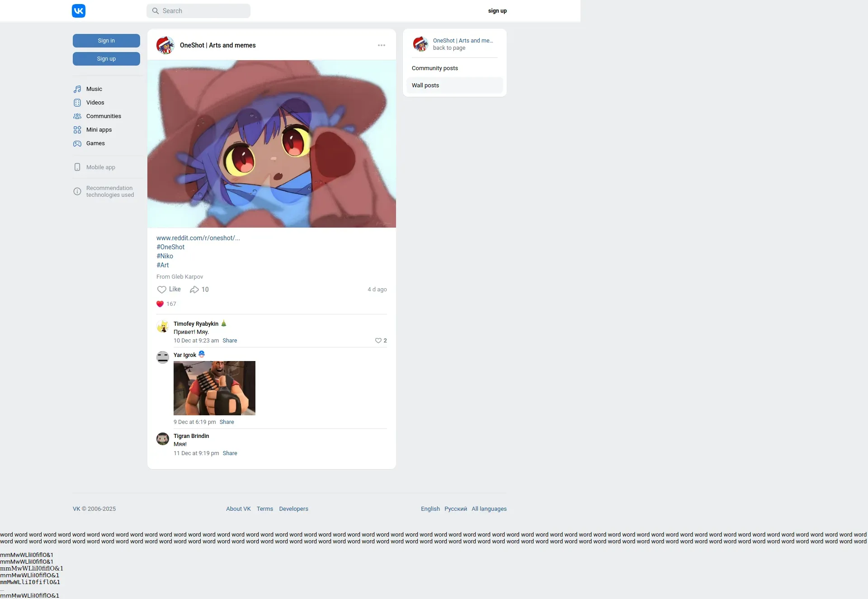The width and height of the screenshot is (868, 599).
Task: Select Community posts tab
Action: (x=435, y=68)
